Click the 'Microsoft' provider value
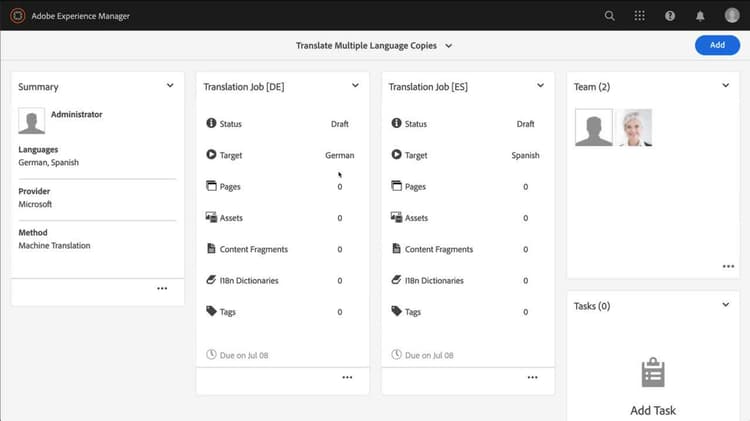The height and width of the screenshot is (421, 750). (x=35, y=204)
